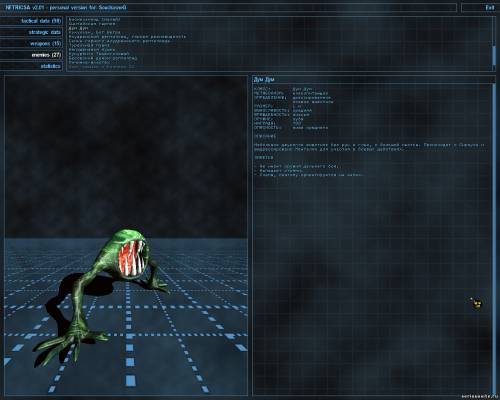The image size is (500, 400).
Task: Select the first entry in the enemies list
Action: pyautogui.click(x=94, y=19)
